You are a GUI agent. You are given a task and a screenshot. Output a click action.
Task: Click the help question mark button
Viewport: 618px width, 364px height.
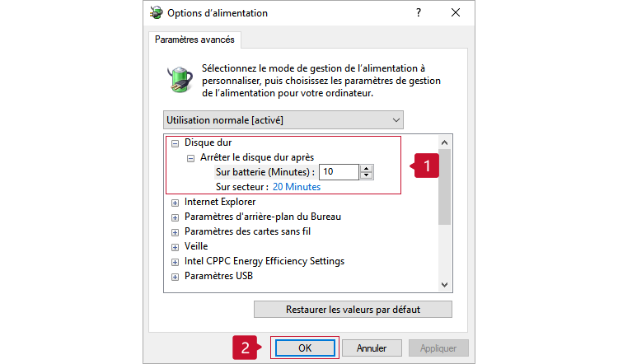pyautogui.click(x=418, y=13)
